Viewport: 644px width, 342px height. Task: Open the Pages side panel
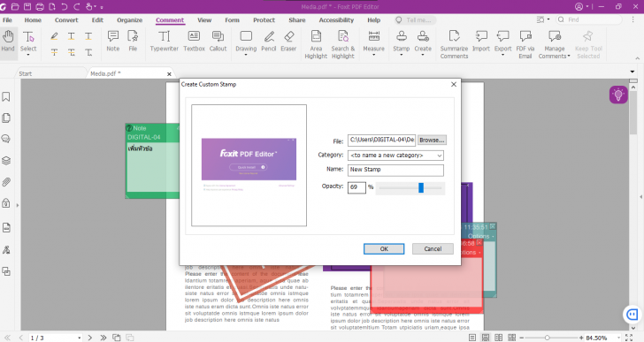coord(6,118)
